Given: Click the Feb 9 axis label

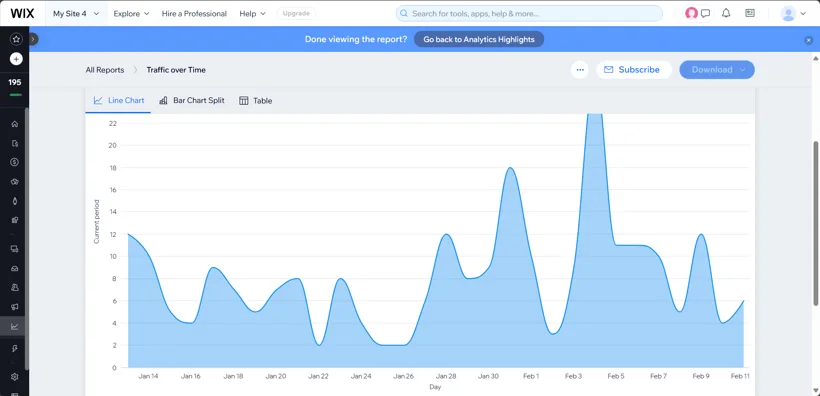Looking at the screenshot, I should pyautogui.click(x=701, y=376).
